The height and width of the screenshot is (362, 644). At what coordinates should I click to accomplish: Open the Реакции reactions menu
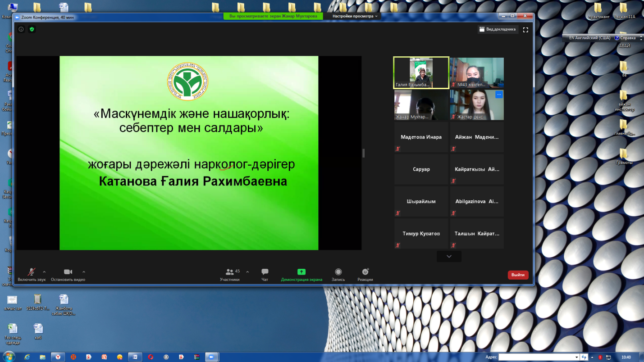[365, 275]
